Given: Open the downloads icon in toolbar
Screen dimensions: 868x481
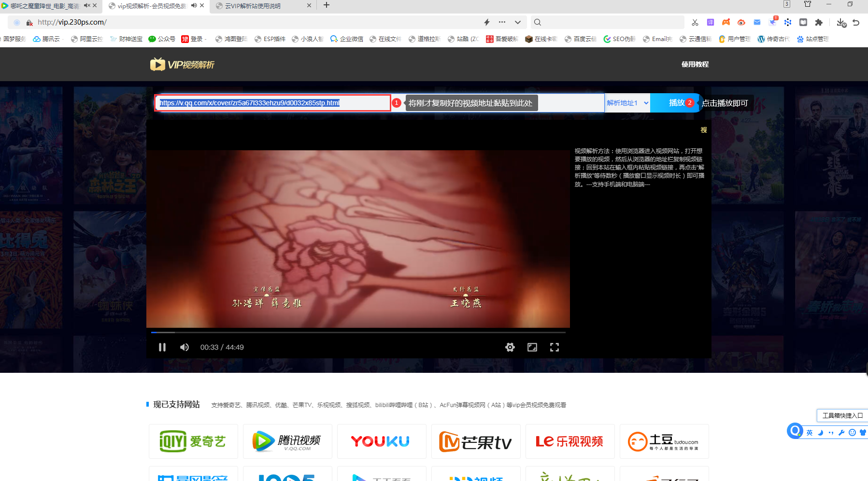Looking at the screenshot, I should [841, 23].
